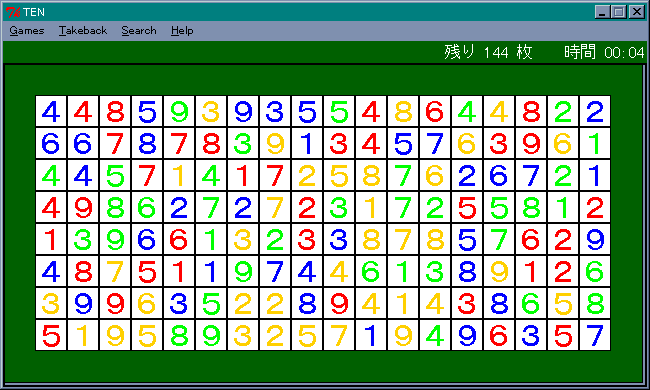
Task: Pick the red 3 tile in the seventh row
Action: (x=467, y=303)
